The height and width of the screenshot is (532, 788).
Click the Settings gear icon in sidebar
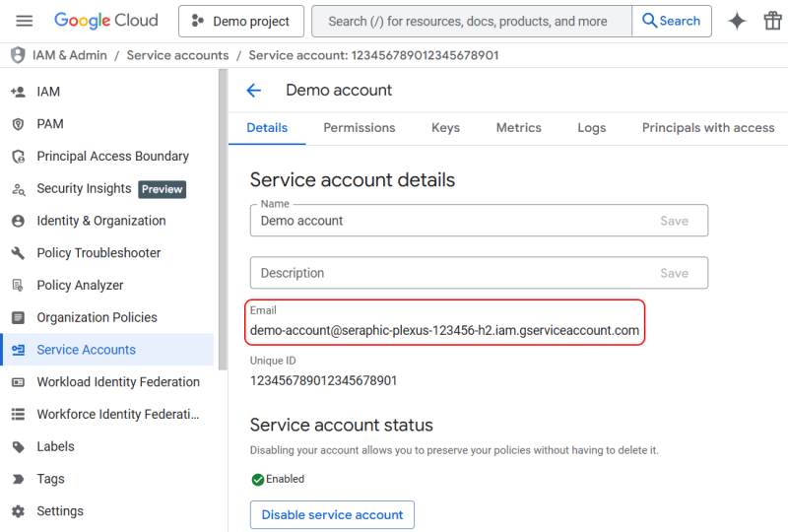coord(18,511)
